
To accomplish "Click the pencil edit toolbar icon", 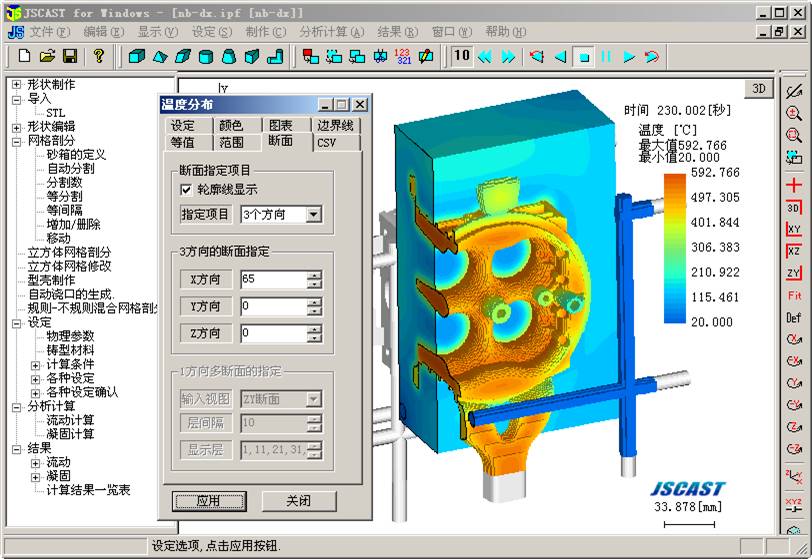I will tap(426, 56).
